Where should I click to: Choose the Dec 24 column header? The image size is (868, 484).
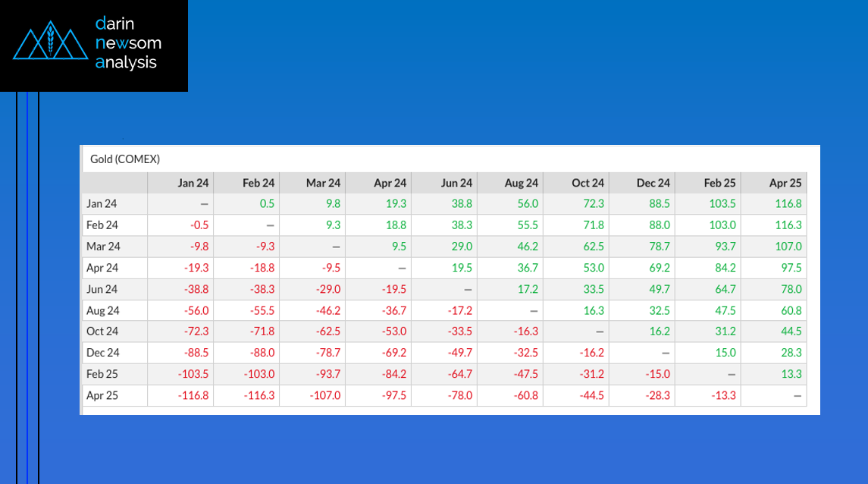654,183
